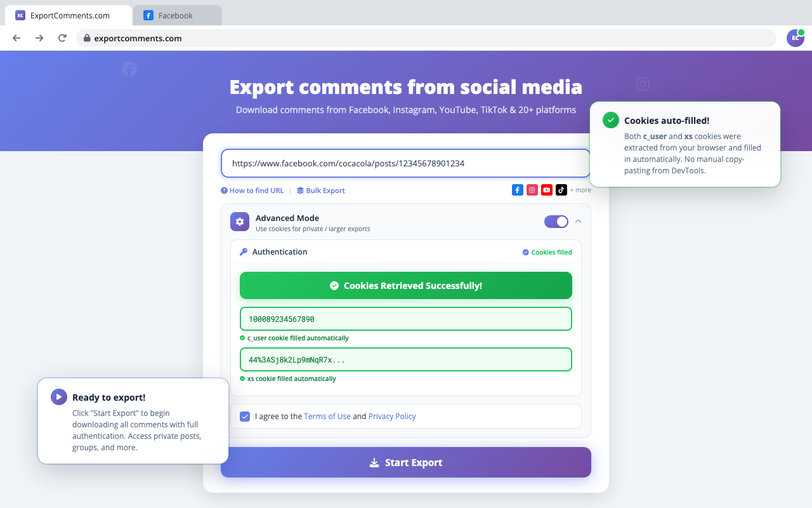Open the How to find URL link

click(x=256, y=190)
